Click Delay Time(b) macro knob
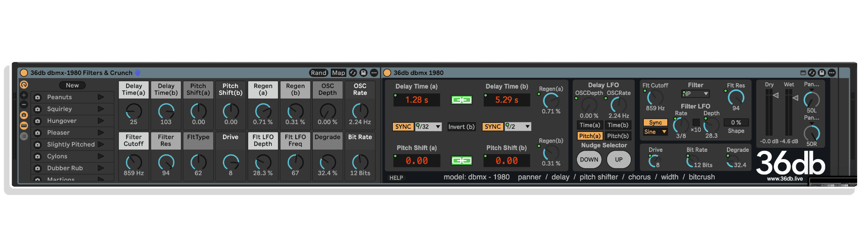The image size is (868, 249). 166,111
